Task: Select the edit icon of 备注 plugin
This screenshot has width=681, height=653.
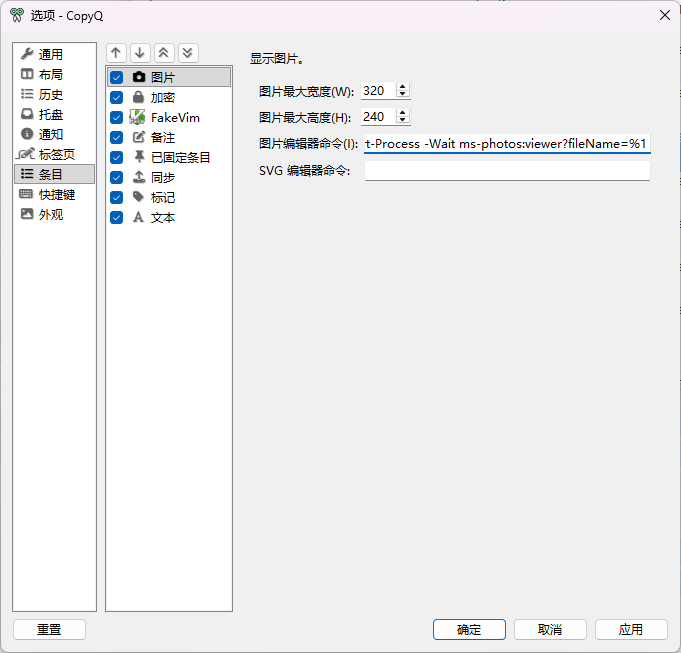Action: [x=139, y=137]
